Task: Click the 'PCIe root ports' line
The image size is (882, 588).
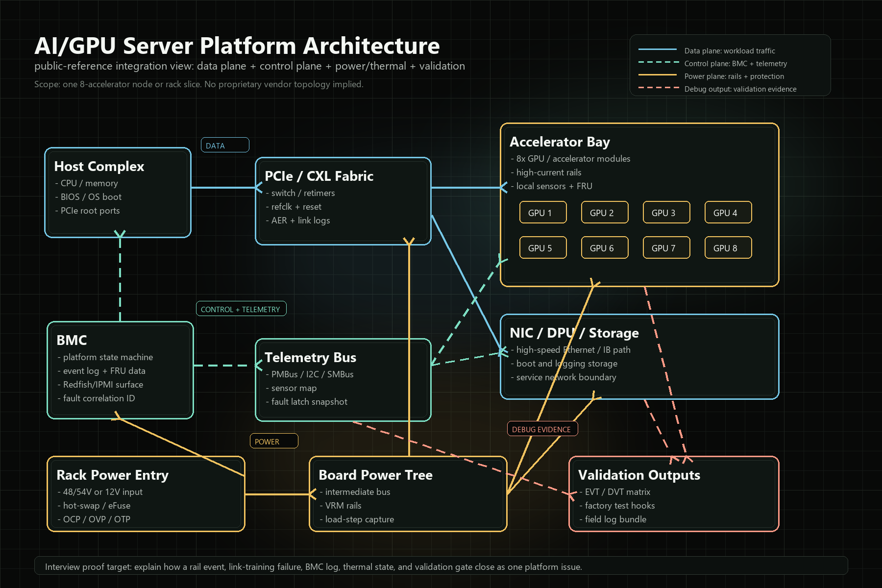Action: pos(87,211)
